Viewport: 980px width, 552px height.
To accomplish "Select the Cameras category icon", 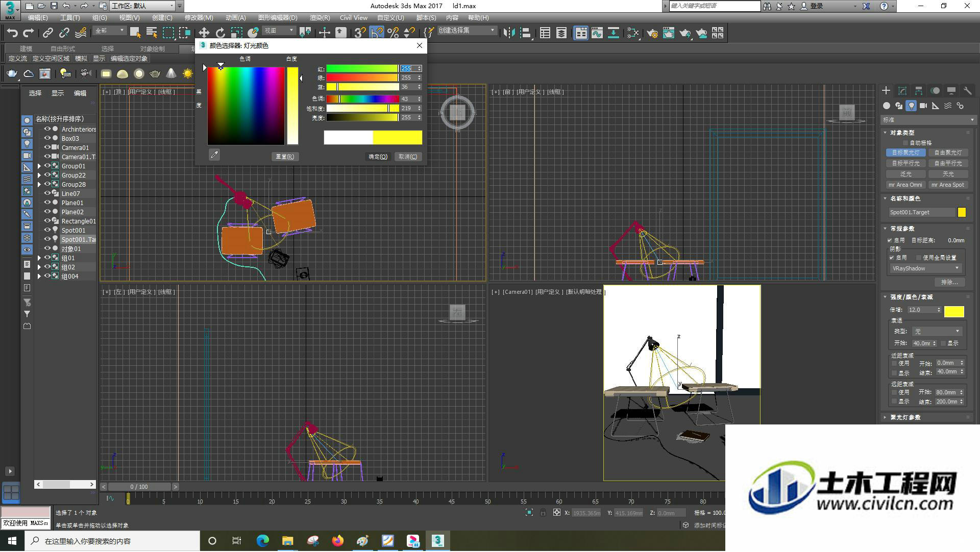I will 923,106.
